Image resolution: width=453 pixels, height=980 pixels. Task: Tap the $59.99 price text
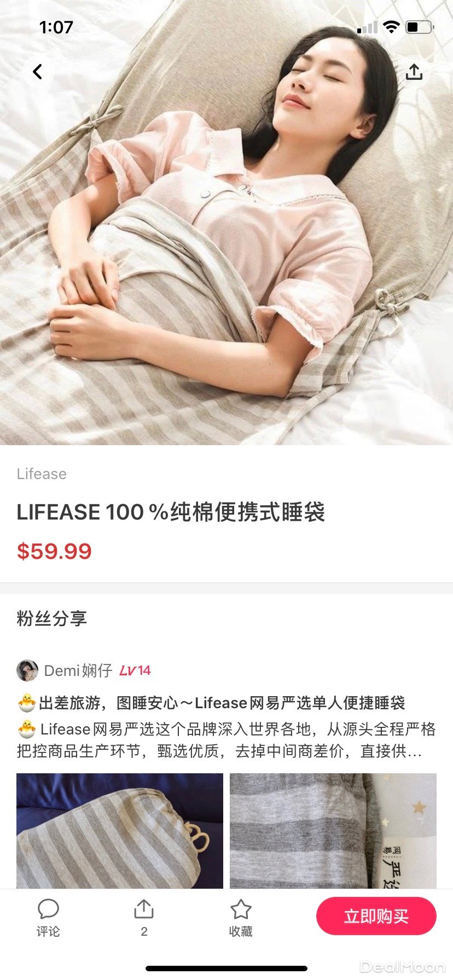tap(54, 551)
